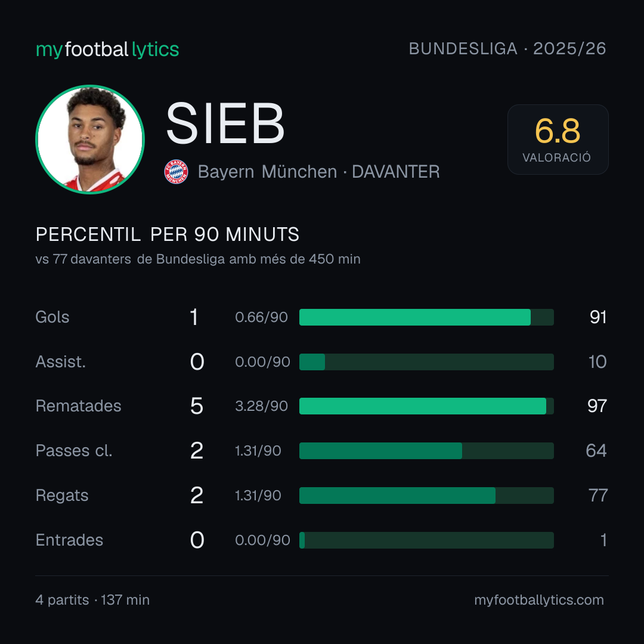Select the Rematades stat label
Viewport: 644px width, 644px height.
[x=79, y=406]
